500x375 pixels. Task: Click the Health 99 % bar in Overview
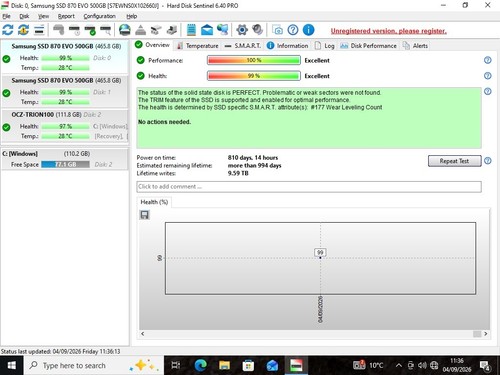[254, 76]
